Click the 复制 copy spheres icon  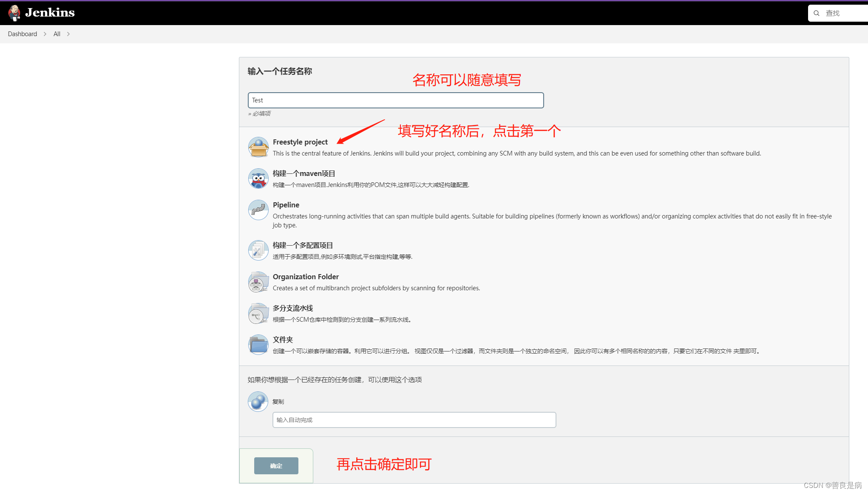[x=258, y=402]
